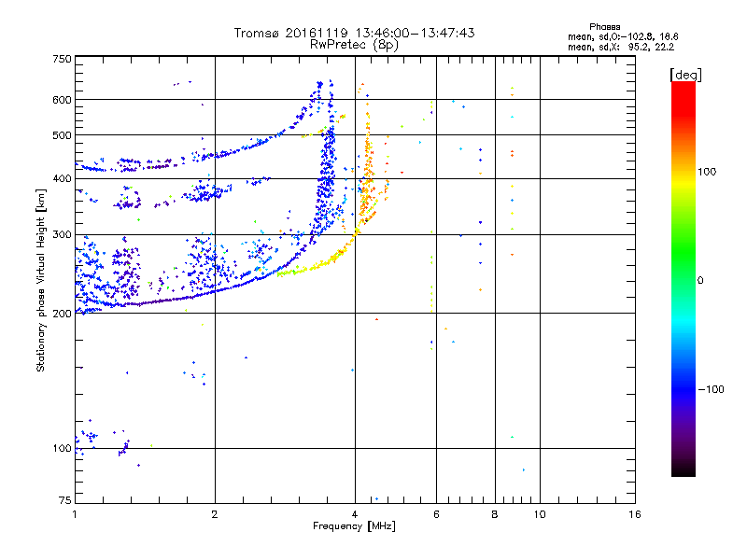Click the x-axis tick label '6'
Image resolution: width=747 pixels, height=560 pixels.
click(x=436, y=514)
